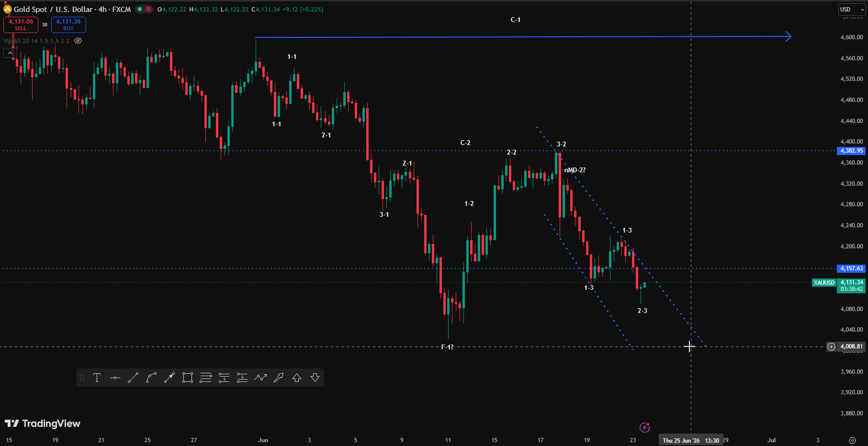Open the TradingView logo link
Viewport: 868px width, 446px height.
coord(43,424)
